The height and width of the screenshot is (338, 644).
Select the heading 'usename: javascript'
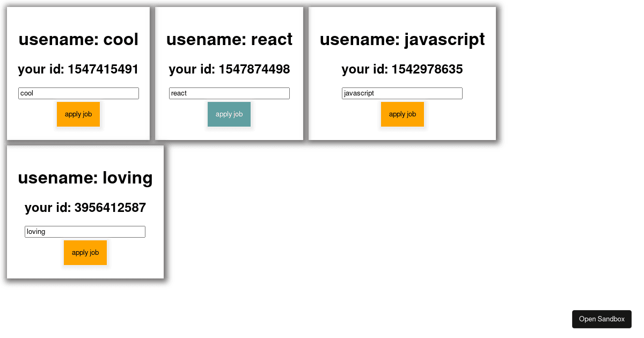click(402, 39)
